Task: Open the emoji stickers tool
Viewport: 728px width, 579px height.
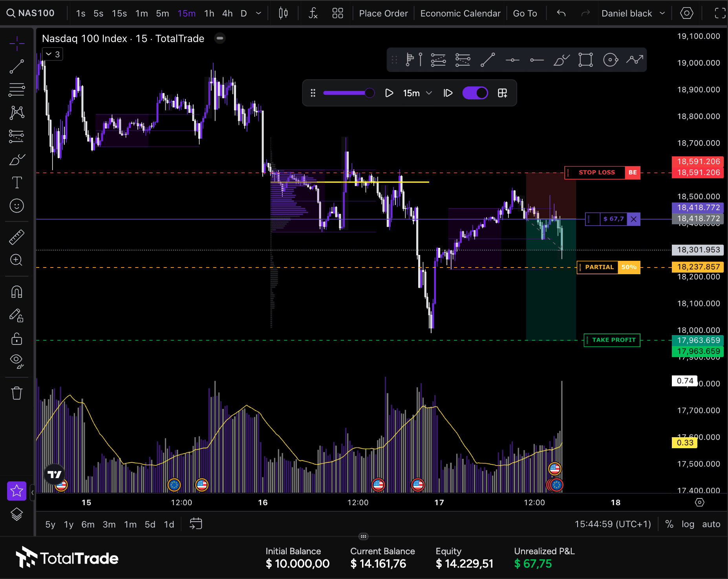Action: pyautogui.click(x=17, y=205)
